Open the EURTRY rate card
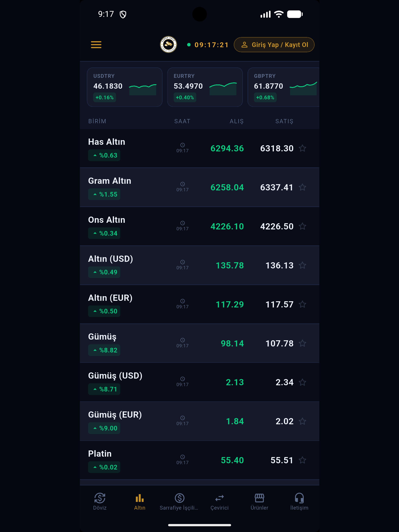 tap(205, 87)
